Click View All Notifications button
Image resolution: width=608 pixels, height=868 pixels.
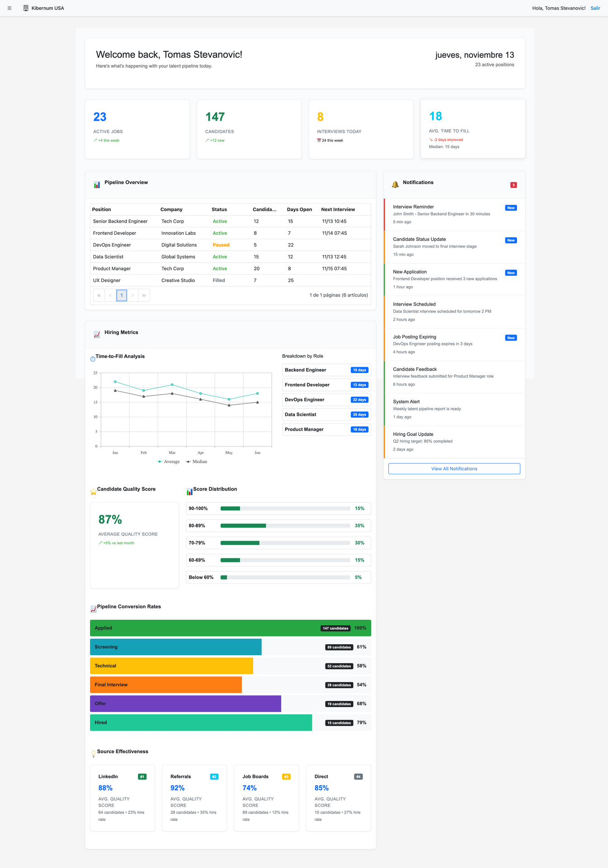(x=454, y=469)
